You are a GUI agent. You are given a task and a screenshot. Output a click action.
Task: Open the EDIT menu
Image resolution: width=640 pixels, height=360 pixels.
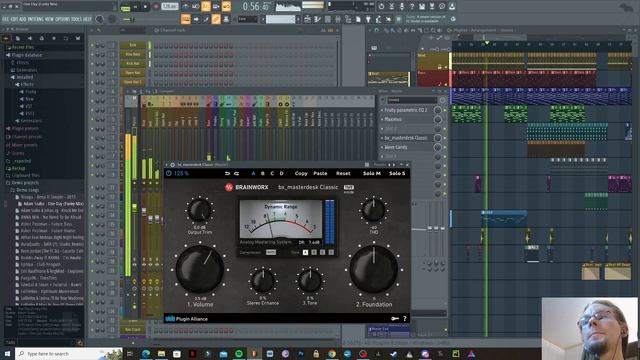14,19
